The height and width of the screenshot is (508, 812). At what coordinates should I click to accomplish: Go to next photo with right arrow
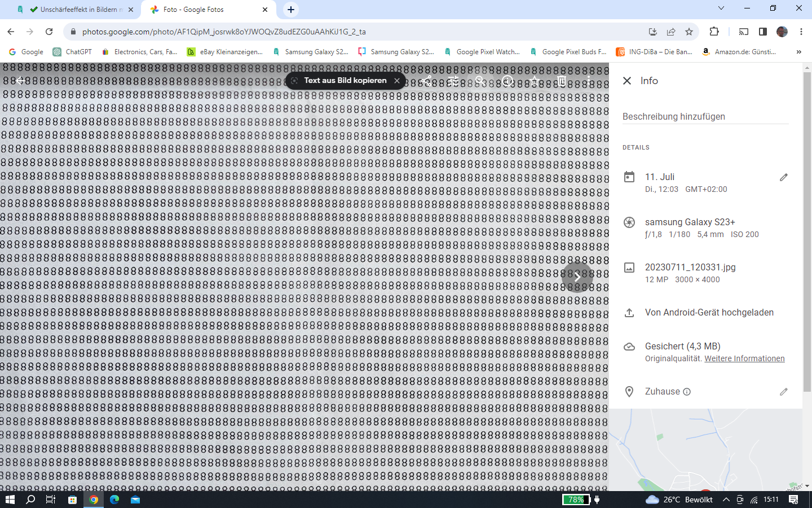[577, 277]
